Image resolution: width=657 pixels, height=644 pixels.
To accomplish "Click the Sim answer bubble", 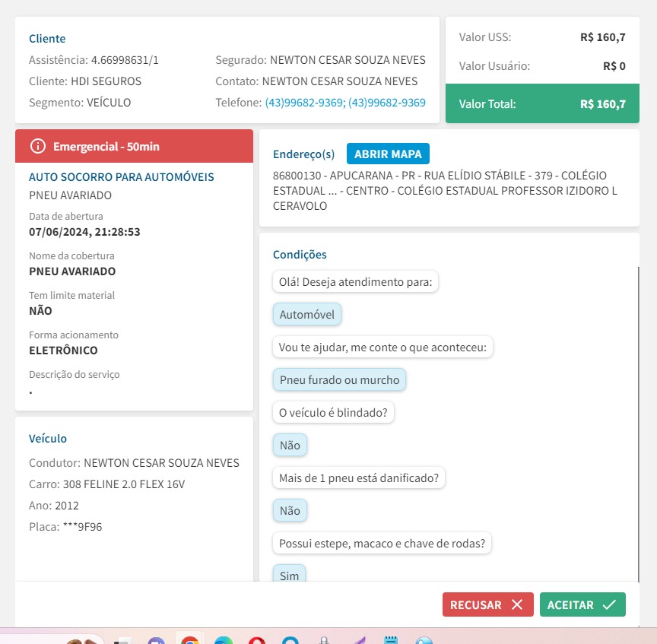I will (289, 574).
